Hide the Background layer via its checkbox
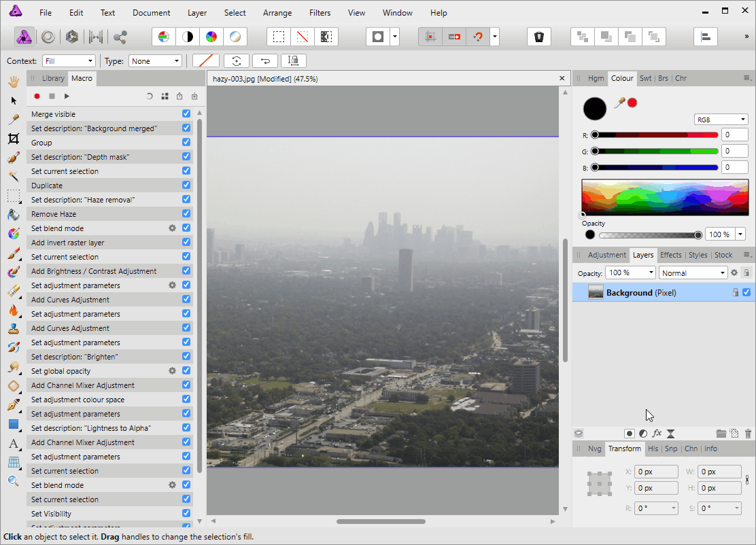 [746, 292]
